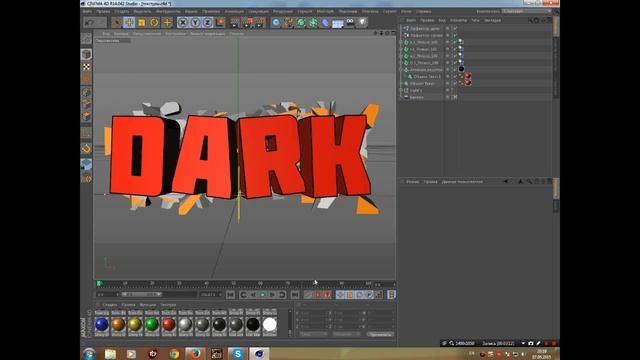
Task: Open the Object Manager Tags menu
Action: [476, 20]
